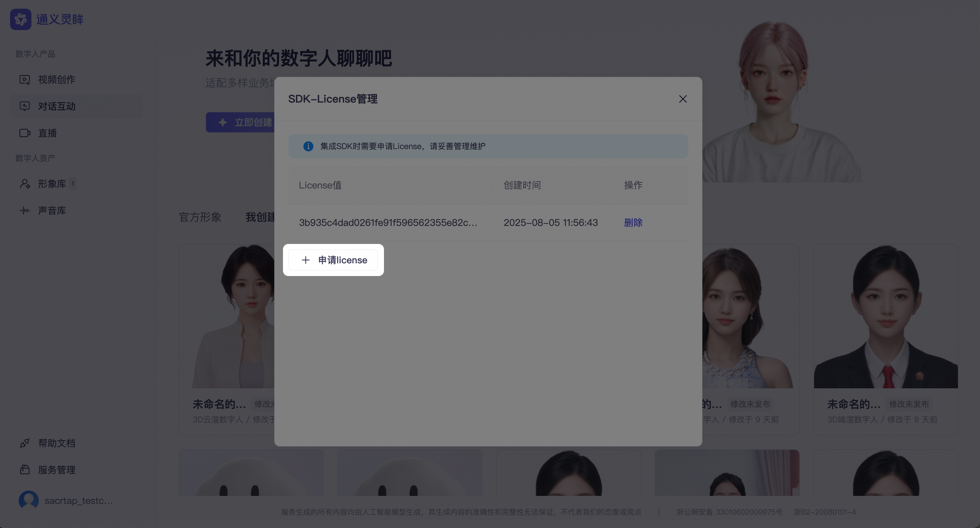
Task: Click the 视频创作 video icon
Action: pos(25,80)
